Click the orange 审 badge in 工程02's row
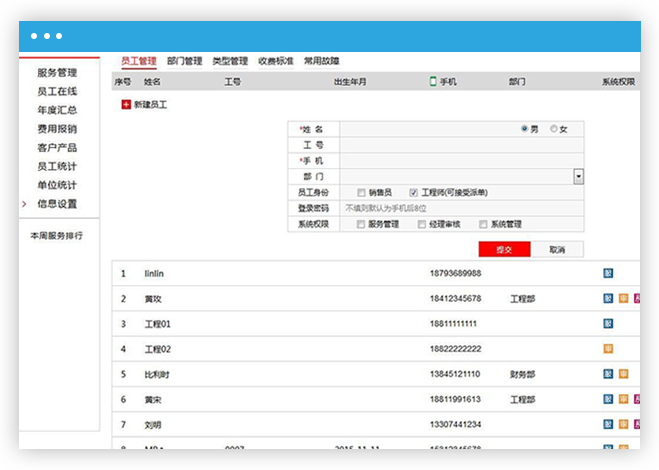Screen dimensions: 659x470 tap(607, 348)
